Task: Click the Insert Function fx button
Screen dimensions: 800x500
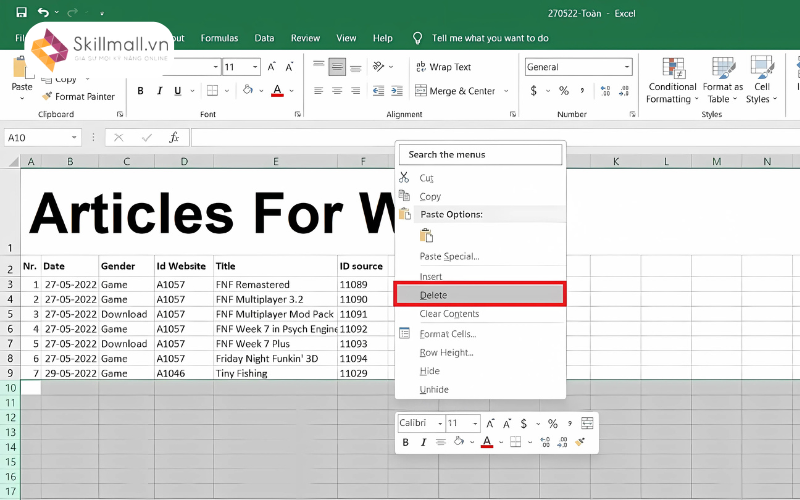Action: (174, 137)
